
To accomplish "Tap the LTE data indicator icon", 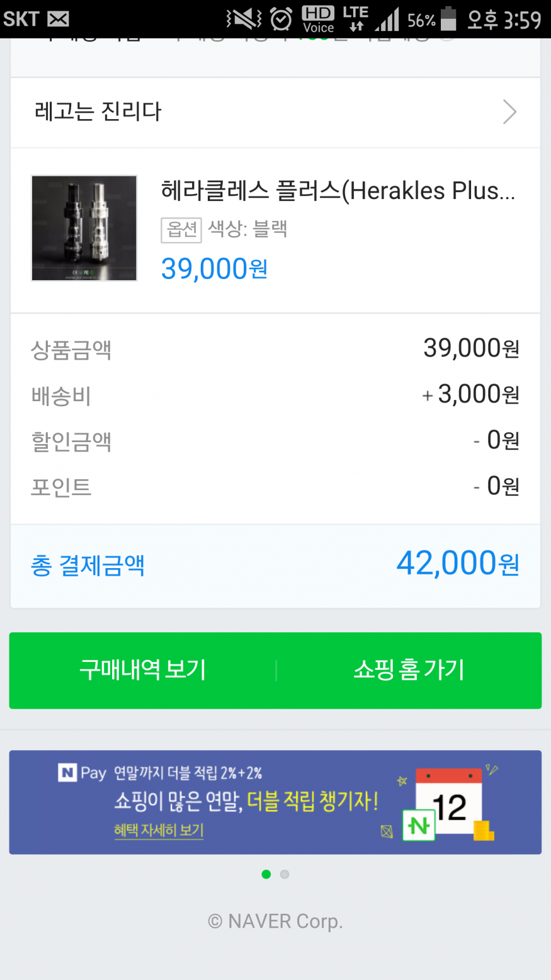I will 356,19.
